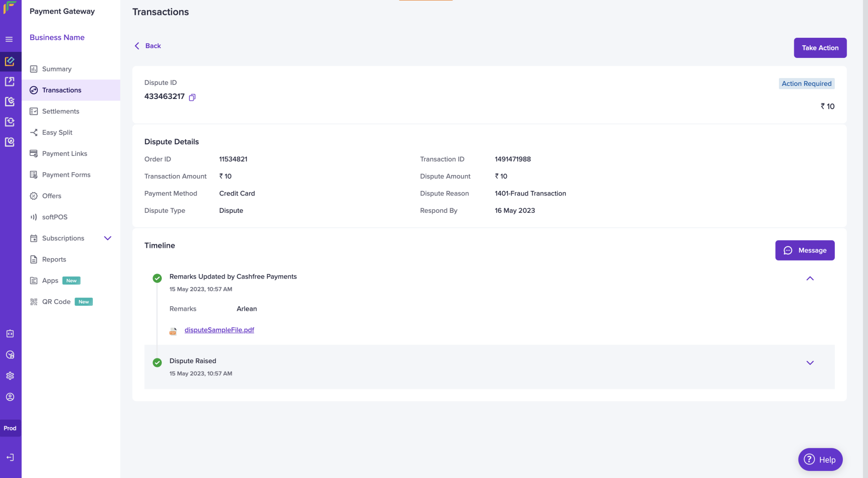
Task: Open the user profile icon
Action: click(10, 397)
